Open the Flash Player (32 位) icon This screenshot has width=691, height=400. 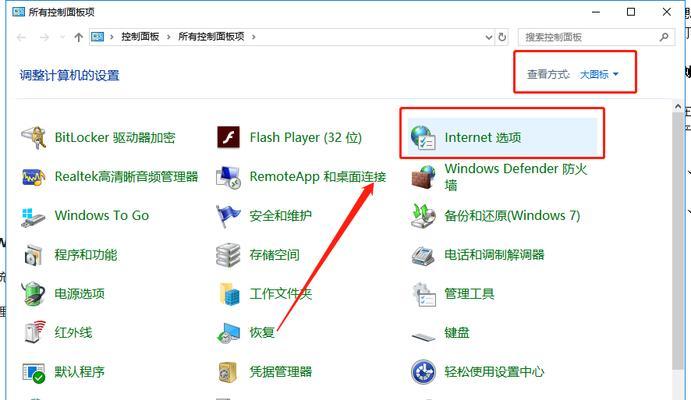point(228,137)
